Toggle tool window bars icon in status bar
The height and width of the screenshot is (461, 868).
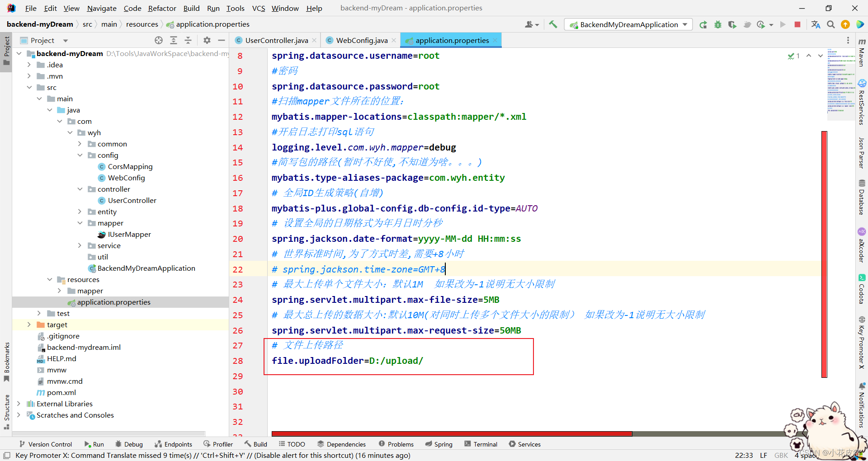point(7,455)
